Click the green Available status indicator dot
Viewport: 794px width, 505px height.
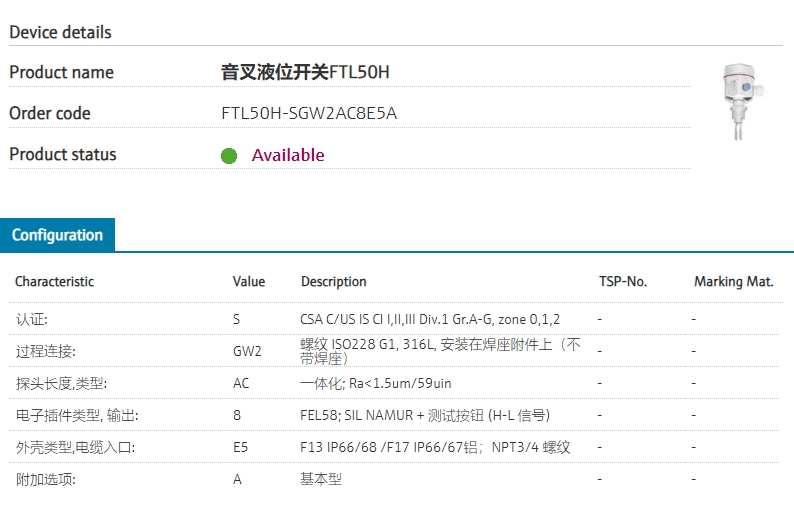(229, 156)
